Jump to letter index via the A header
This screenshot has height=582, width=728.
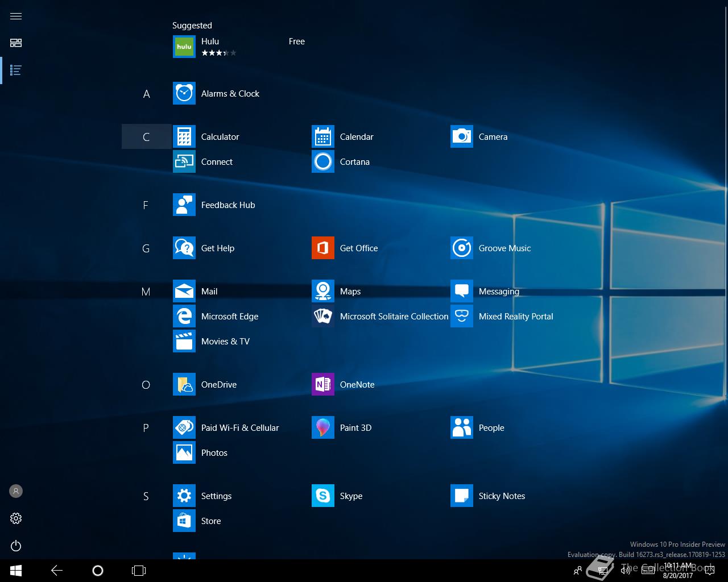point(146,94)
